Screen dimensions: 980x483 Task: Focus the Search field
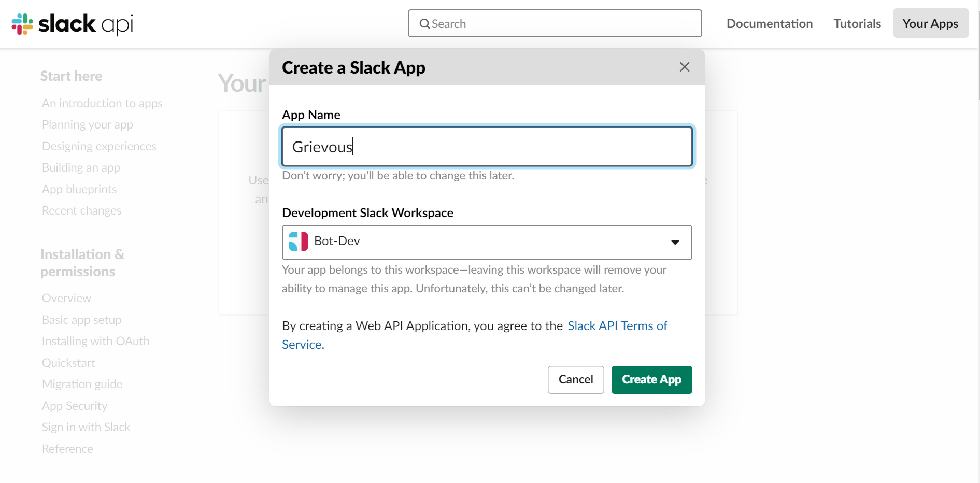click(x=555, y=23)
